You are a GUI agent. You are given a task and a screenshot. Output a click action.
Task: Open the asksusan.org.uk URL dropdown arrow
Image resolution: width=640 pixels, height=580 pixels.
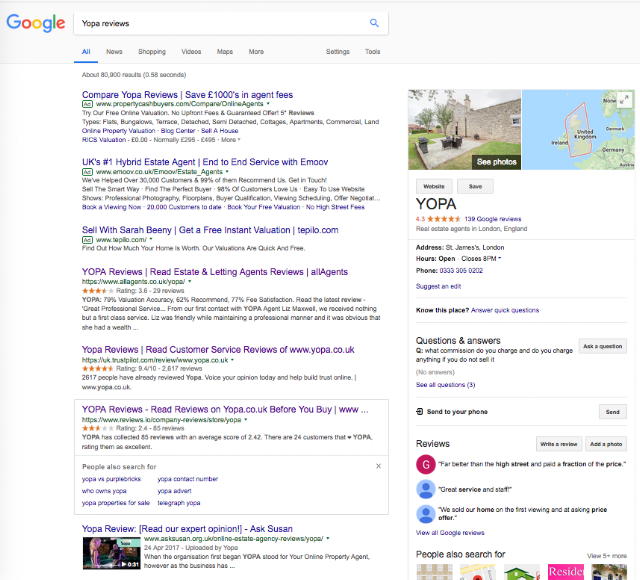point(328,538)
